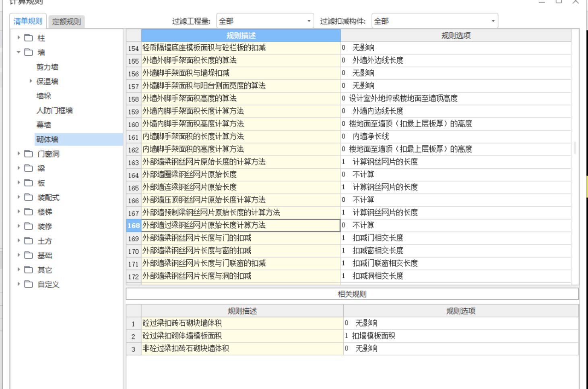The width and height of the screenshot is (588, 389).
Task: Select 墙垛 in the tree
Action: [x=43, y=96]
